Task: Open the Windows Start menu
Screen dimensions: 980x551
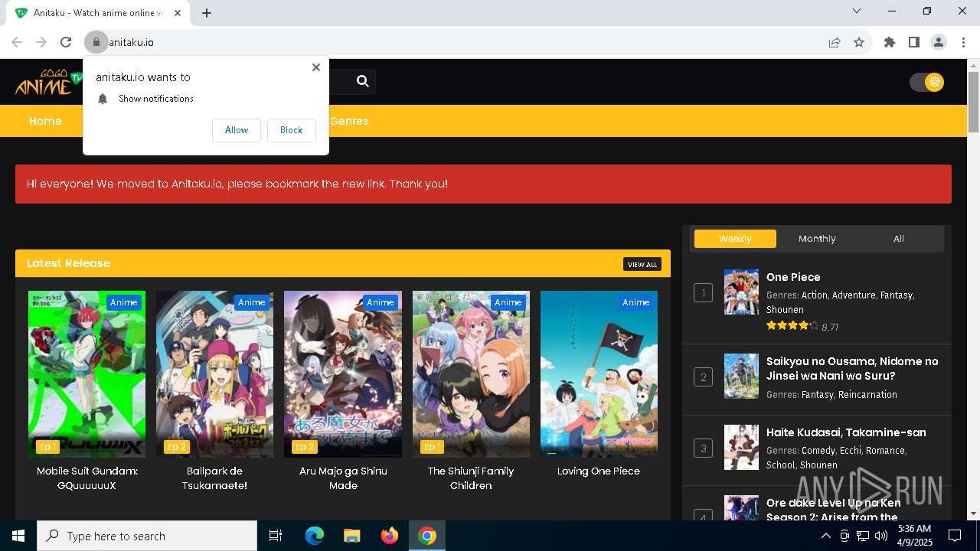Action: pos(18,536)
